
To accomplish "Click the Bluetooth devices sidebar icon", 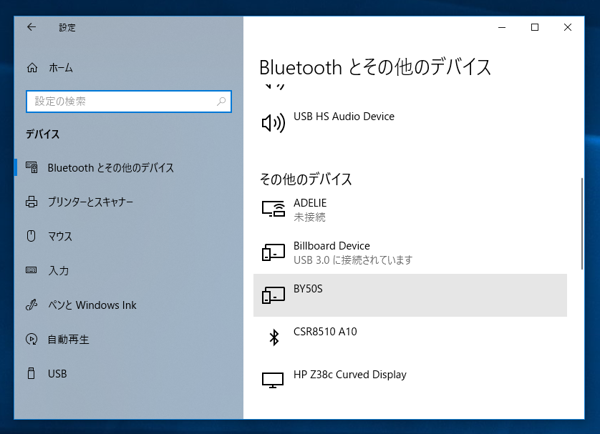I will click(32, 167).
